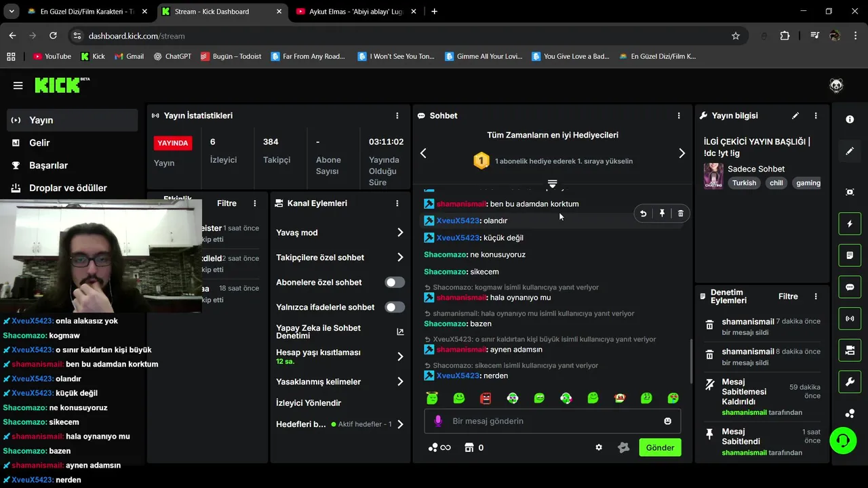Screen dimensions: 868x488
Task: Open the green headset support button
Action: click(843, 441)
